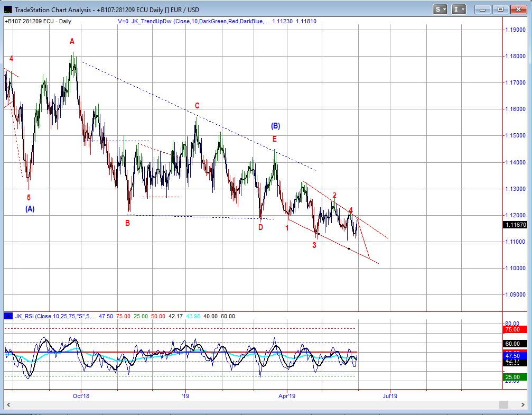Select the red wave label 'B' near the low
Image resolution: width=532 pixels, height=415 pixels.
[127, 223]
